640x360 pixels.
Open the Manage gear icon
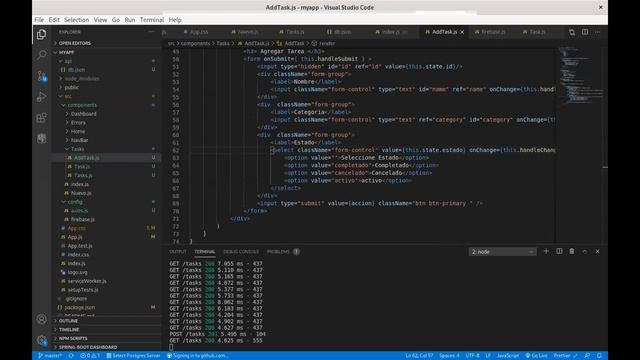point(41,340)
